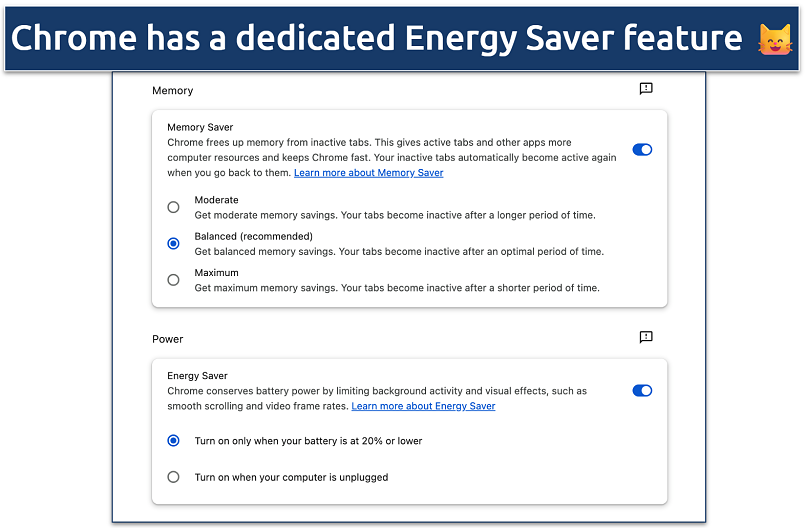Choose the Balanced (recommended) radio button

[x=174, y=243]
